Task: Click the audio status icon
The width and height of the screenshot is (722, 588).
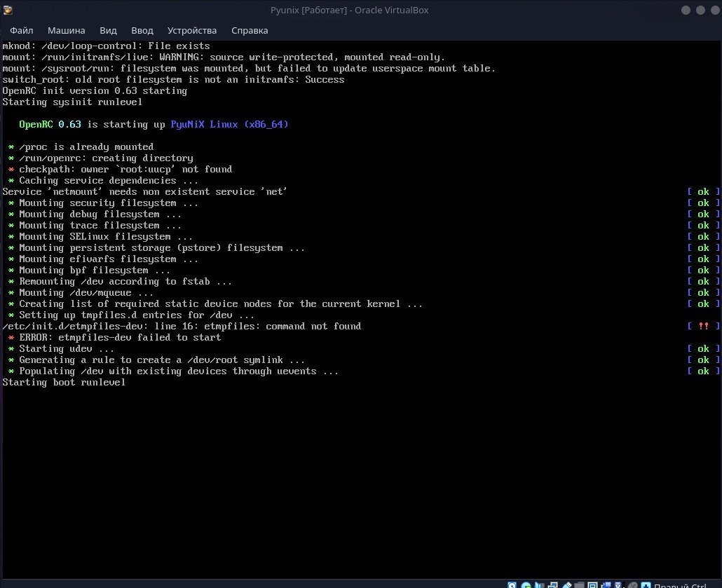Action: click(x=539, y=585)
